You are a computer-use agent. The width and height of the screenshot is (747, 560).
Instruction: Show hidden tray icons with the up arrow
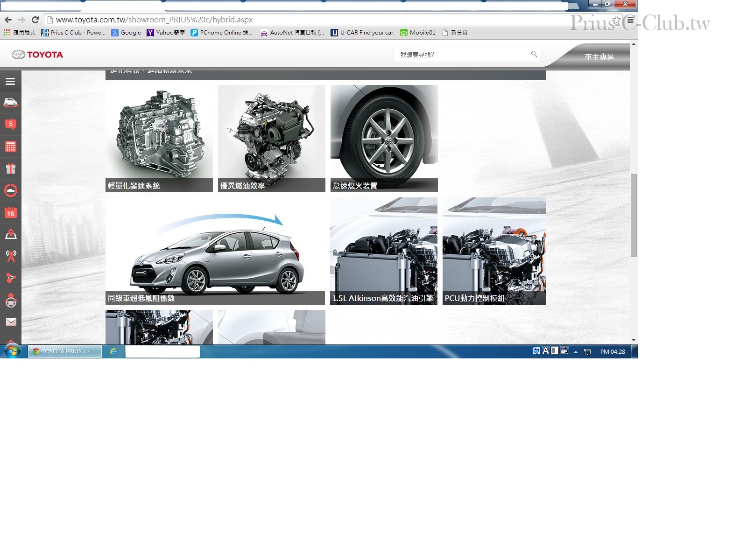click(576, 352)
